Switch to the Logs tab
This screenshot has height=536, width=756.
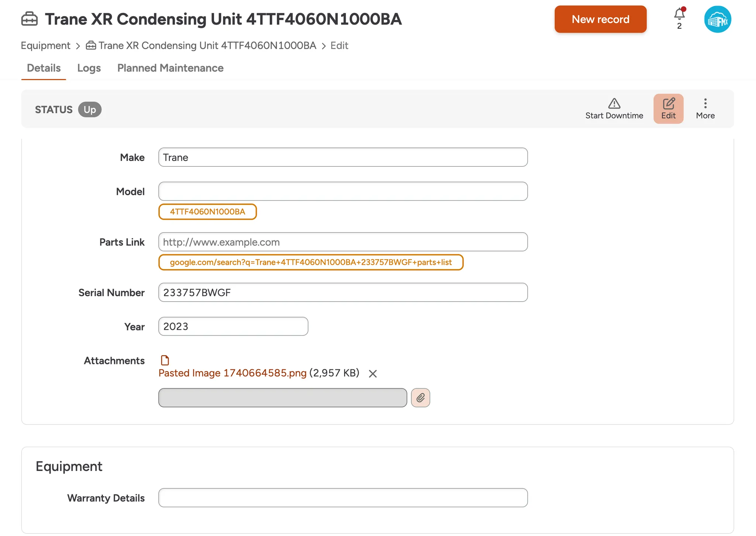tap(89, 68)
